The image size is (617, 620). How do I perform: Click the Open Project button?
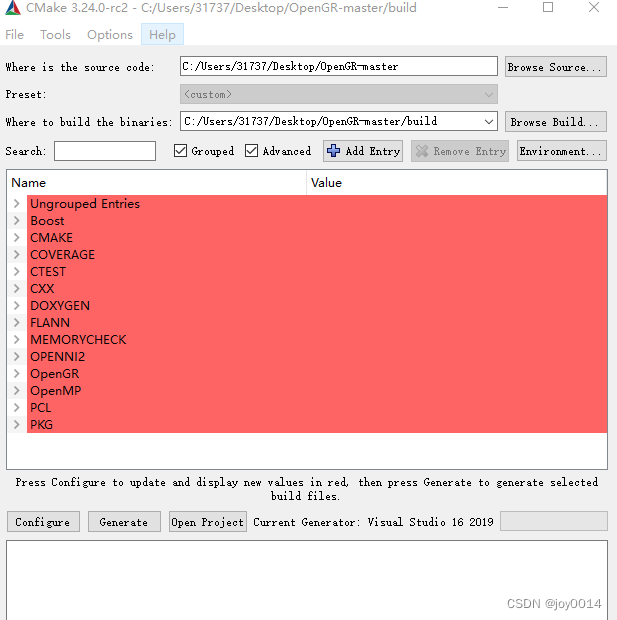coord(208,522)
